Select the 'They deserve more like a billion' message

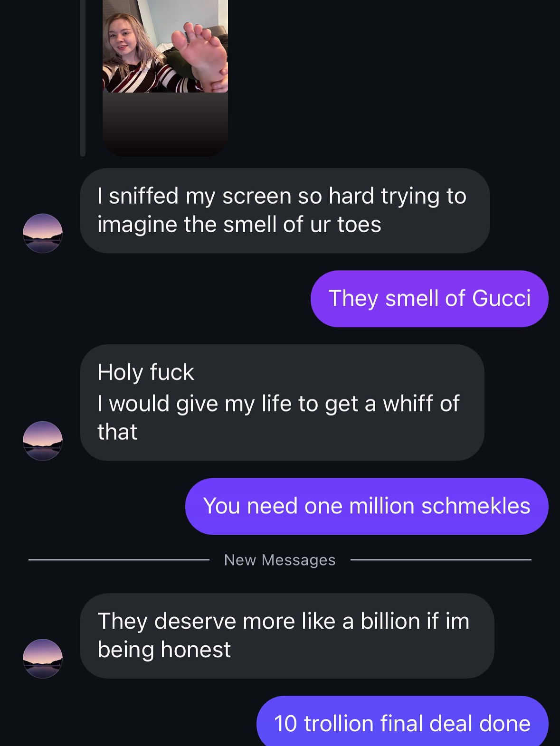point(287,635)
